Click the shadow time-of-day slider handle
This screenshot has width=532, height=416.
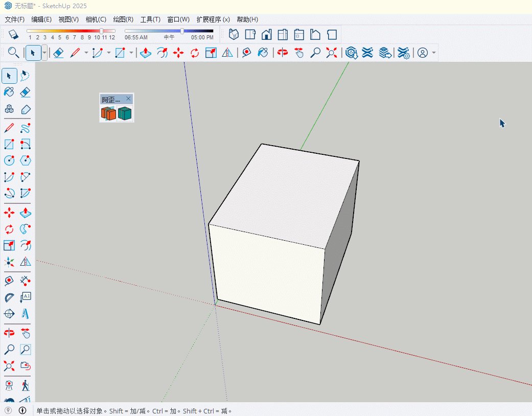pos(182,31)
